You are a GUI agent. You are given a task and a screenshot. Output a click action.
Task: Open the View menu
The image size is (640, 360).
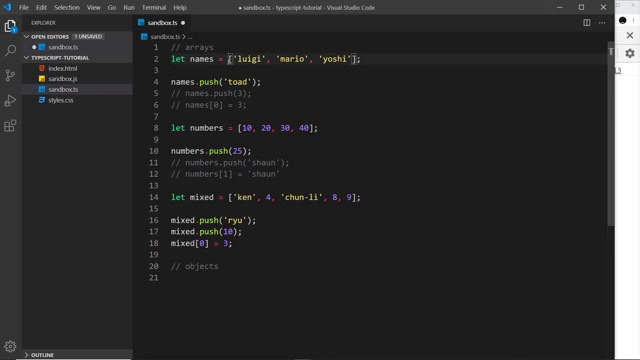pos(93,7)
